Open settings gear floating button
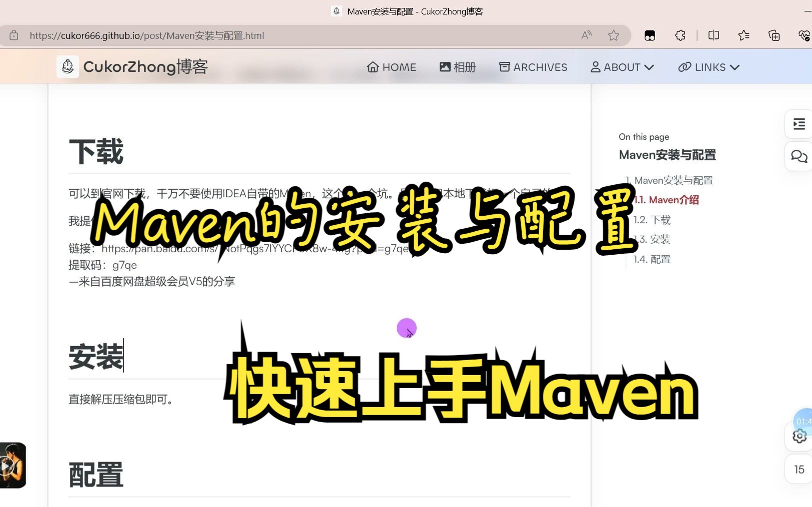 pyautogui.click(x=800, y=436)
